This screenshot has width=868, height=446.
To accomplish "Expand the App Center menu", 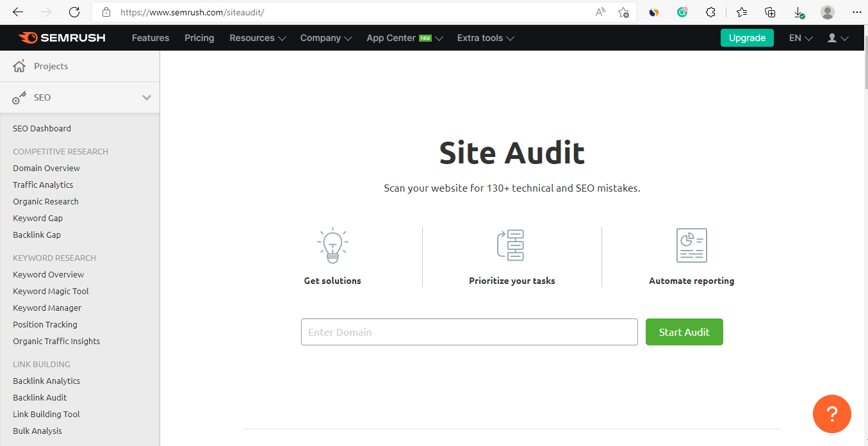I will [405, 38].
